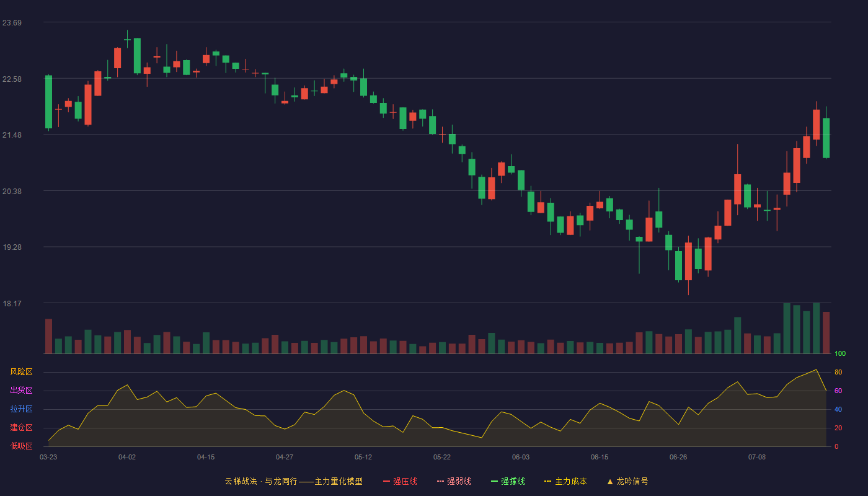868x496 pixels.
Task: Click the 出货区 zone label
Action: click(21, 391)
